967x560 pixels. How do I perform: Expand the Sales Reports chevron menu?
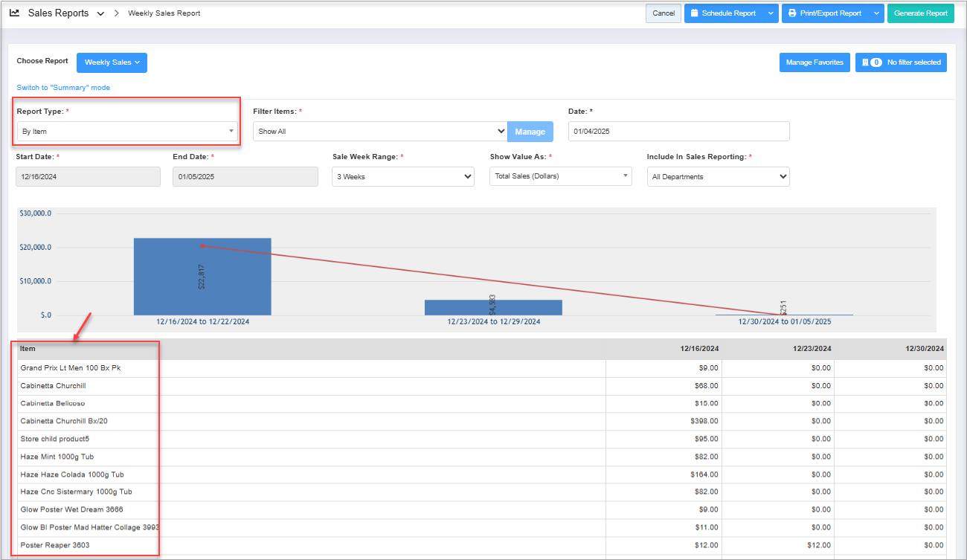tap(100, 13)
